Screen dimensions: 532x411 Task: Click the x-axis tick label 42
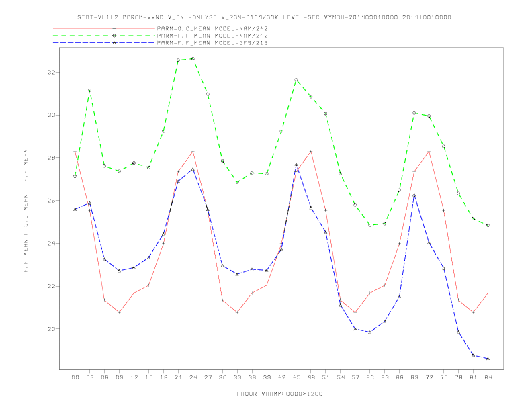pyautogui.click(x=281, y=377)
